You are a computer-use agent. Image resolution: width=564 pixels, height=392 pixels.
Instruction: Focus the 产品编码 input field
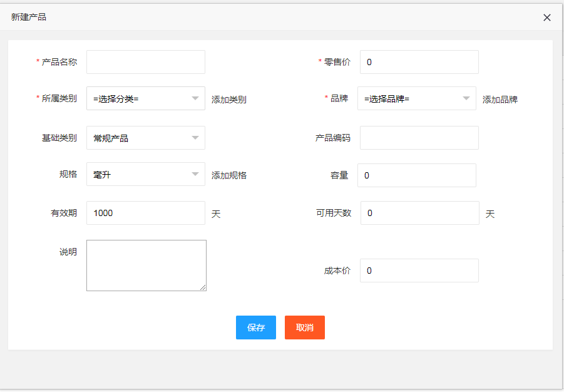[419, 138]
